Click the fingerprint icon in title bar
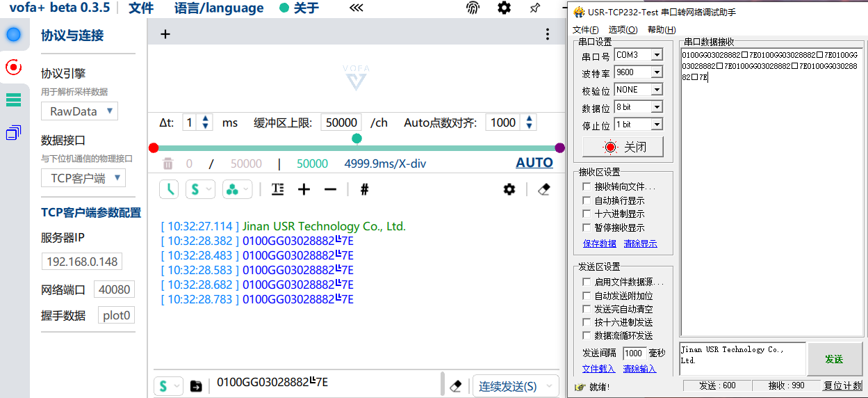The height and width of the screenshot is (398, 868). [473, 8]
